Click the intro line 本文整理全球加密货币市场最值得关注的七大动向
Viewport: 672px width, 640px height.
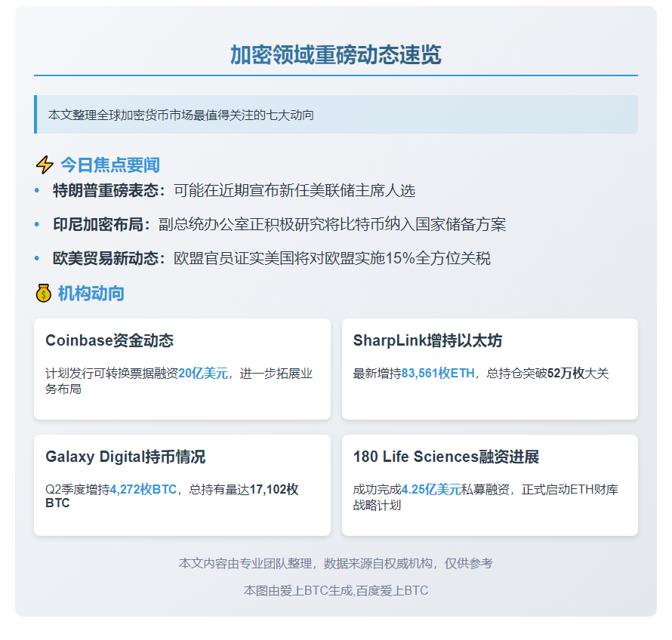point(181,115)
